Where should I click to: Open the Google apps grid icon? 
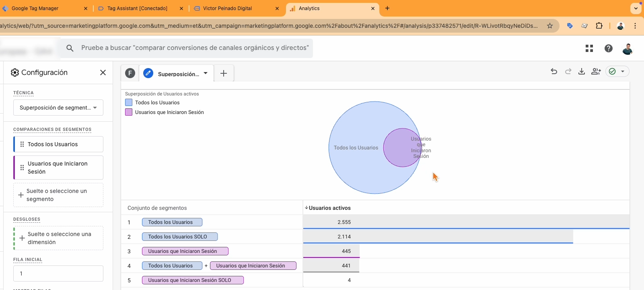(589, 48)
